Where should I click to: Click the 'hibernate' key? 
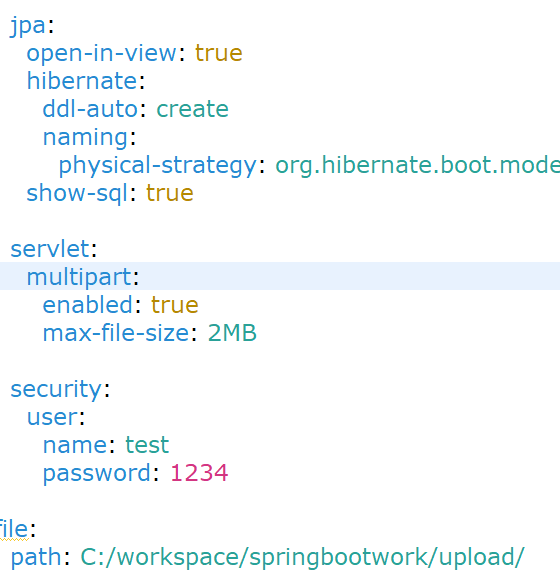click(x=82, y=81)
